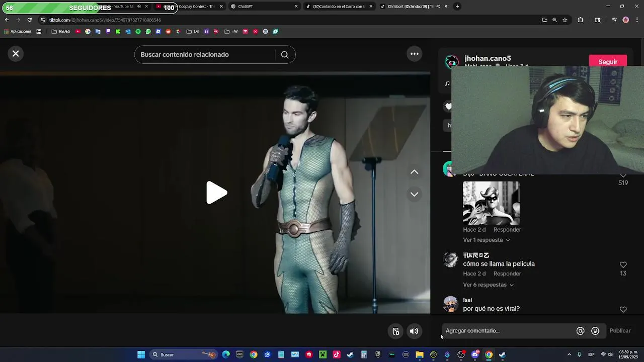Open the Aplicaciones bookmarks shortcut
The width and height of the screenshot is (644, 362).
(18, 31)
